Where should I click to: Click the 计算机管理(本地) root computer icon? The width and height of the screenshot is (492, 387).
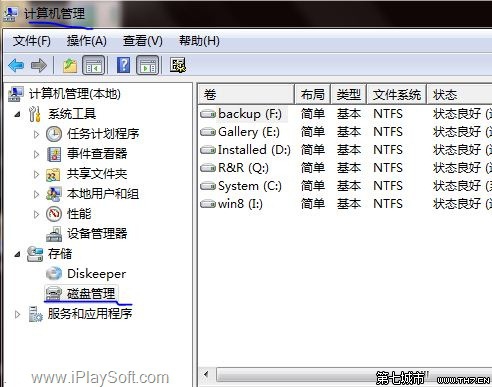tap(16, 94)
